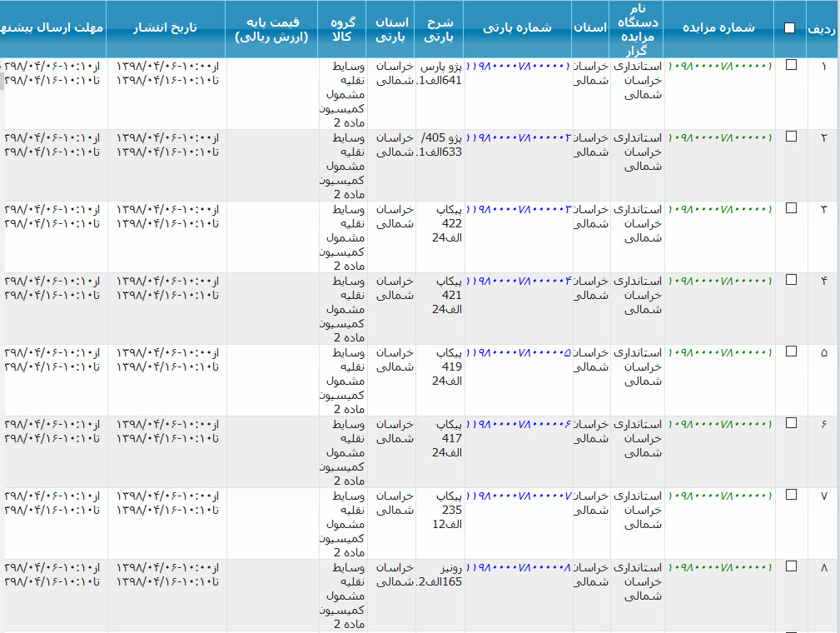The height and width of the screenshot is (633, 840).
Task: Open the green auction number in row ۱
Action: (719, 67)
